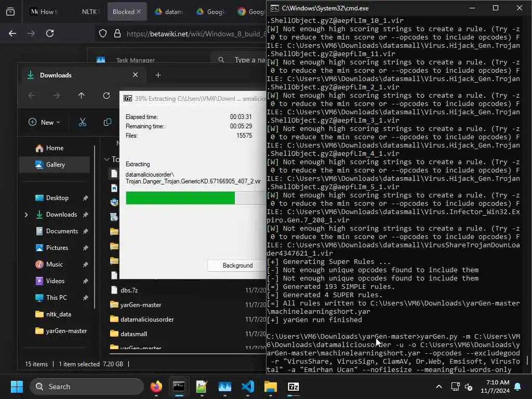Image resolution: width=532 pixels, height=399 pixels.
Task: Open Videos in the navigation pane
Action: point(55,281)
